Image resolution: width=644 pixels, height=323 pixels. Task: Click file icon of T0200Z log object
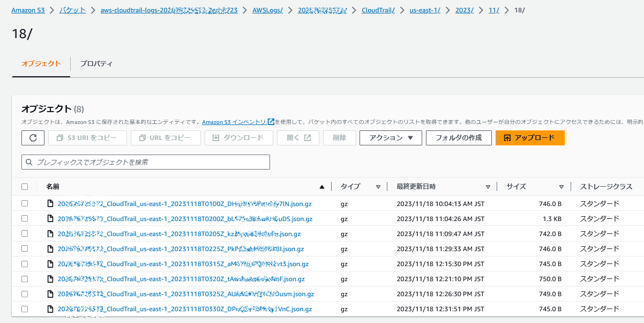coord(50,219)
